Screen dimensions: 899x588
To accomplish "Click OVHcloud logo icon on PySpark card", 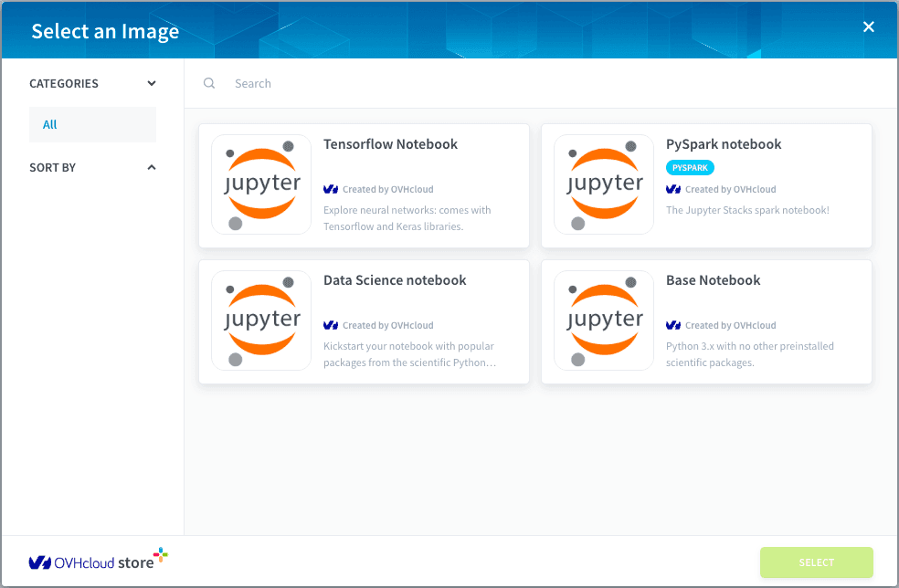I will (673, 189).
